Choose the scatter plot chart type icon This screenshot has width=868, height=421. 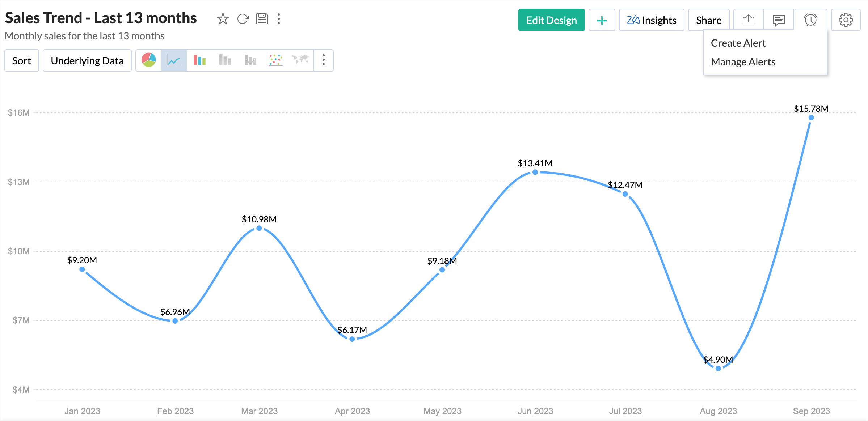tap(275, 60)
